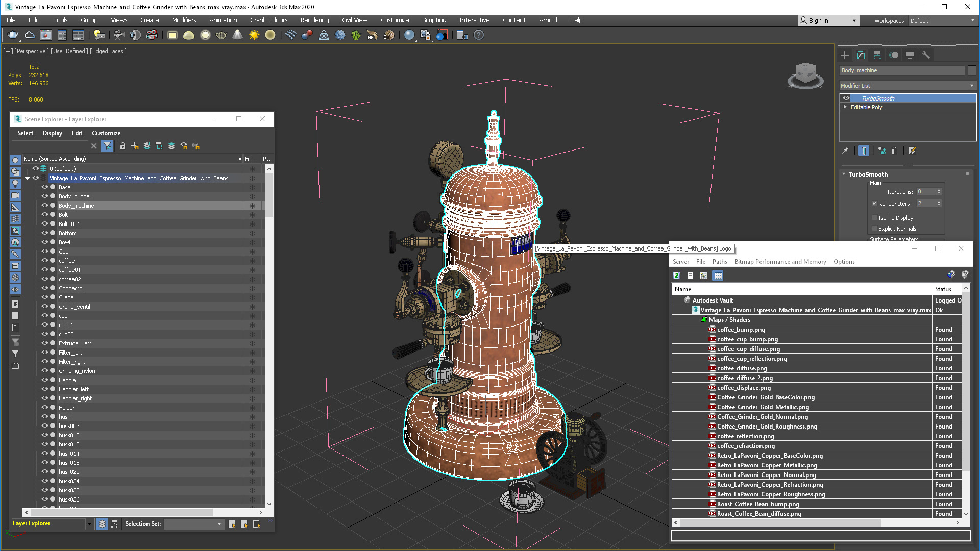Click the green grass scatter icon
Image resolution: width=980 pixels, height=551 pixels.
[x=356, y=35]
